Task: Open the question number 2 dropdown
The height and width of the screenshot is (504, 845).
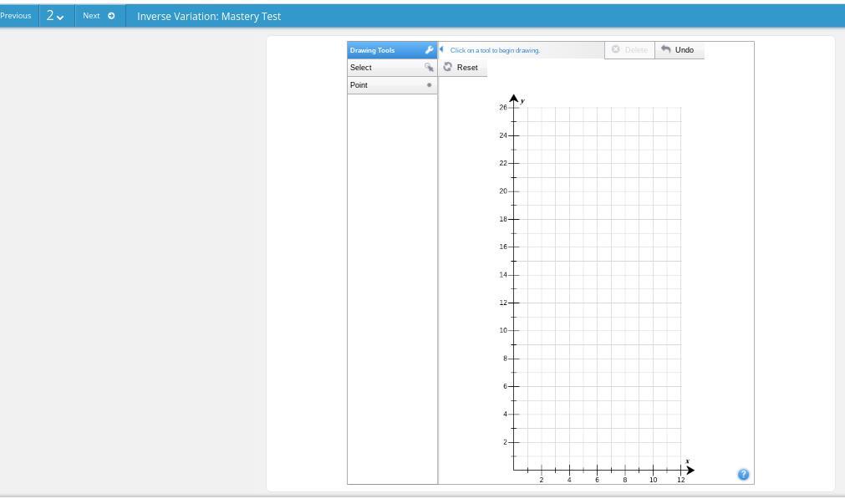Action: 55,16
